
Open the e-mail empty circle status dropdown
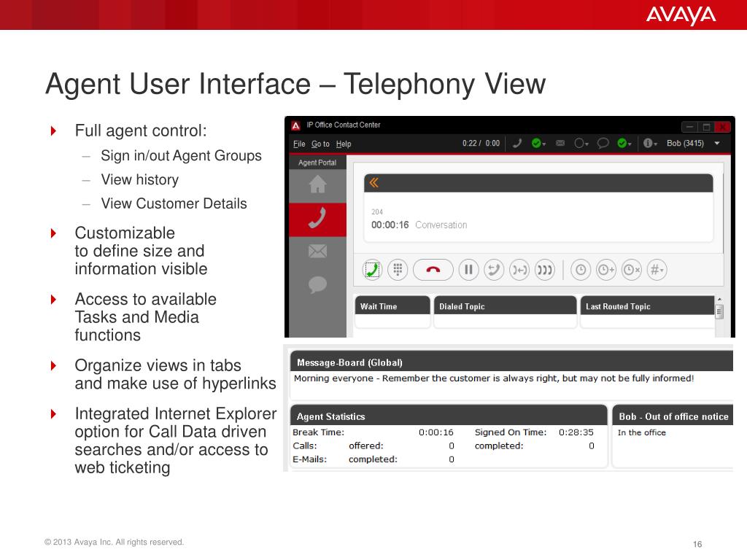581,143
